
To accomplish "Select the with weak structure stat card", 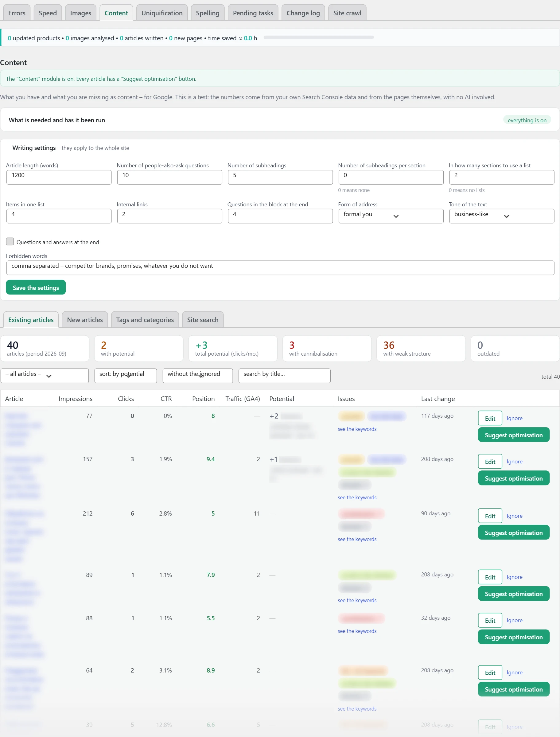I will (421, 348).
